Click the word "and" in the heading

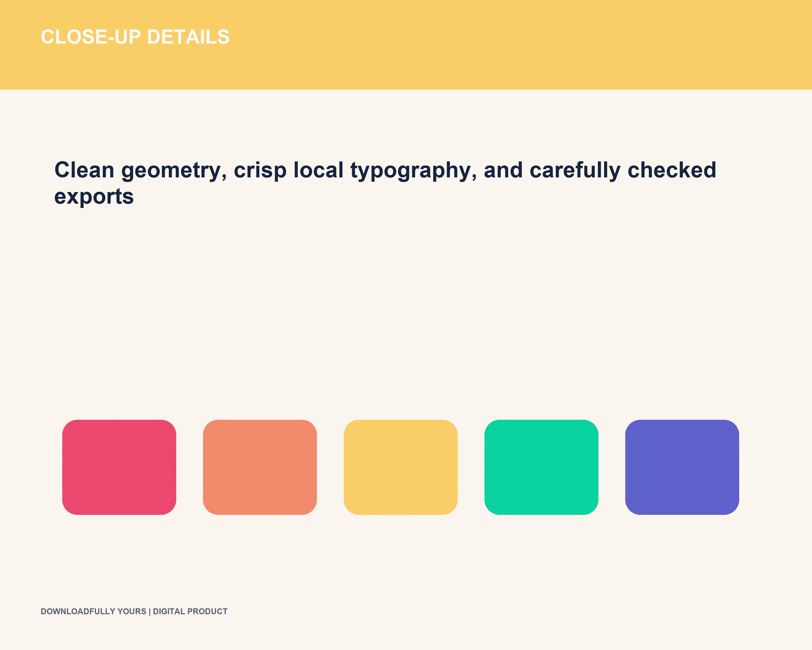coord(503,170)
